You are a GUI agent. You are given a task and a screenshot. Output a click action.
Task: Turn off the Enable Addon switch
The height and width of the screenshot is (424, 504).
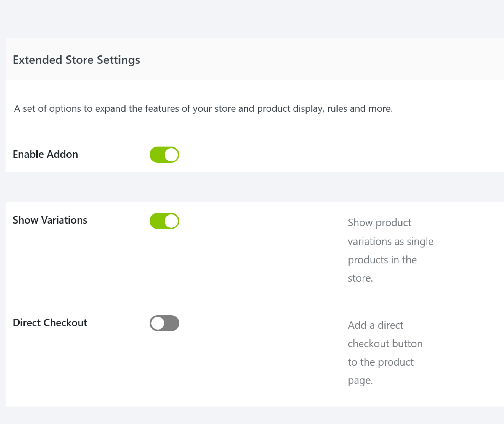(x=164, y=154)
